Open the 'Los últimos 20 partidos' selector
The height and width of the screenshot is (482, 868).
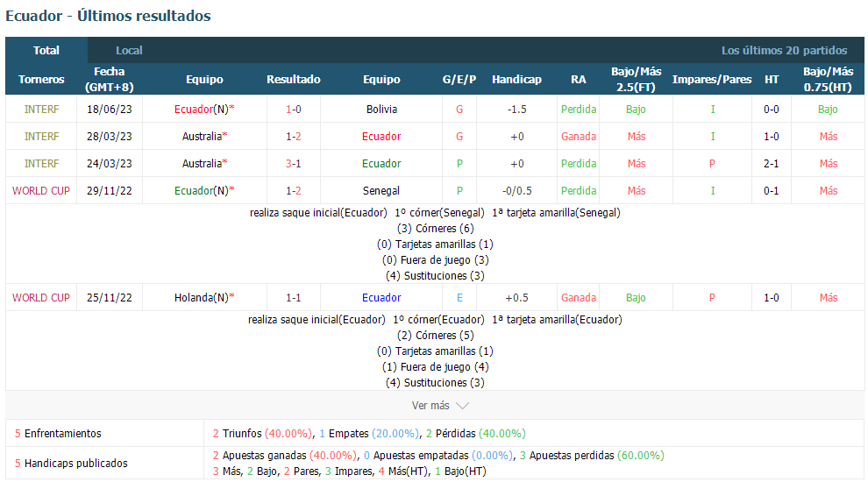784,50
